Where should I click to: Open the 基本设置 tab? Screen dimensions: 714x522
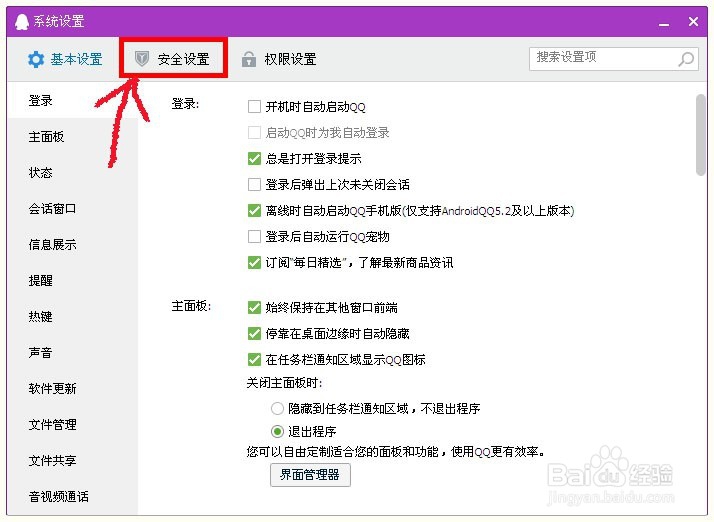[65, 59]
